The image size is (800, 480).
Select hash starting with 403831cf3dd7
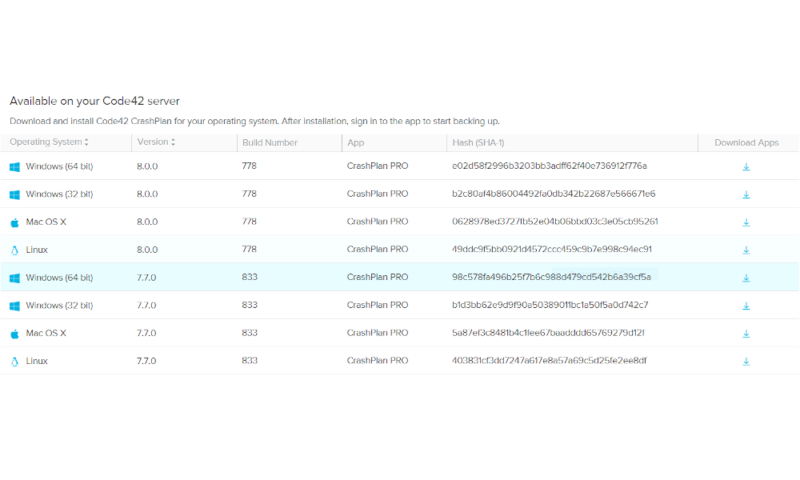(549, 361)
